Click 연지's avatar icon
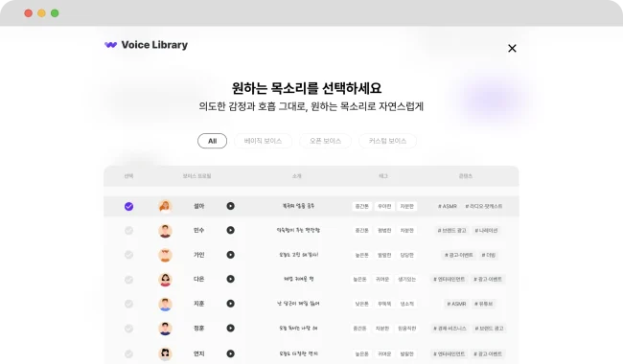623x364 pixels. tap(165, 353)
